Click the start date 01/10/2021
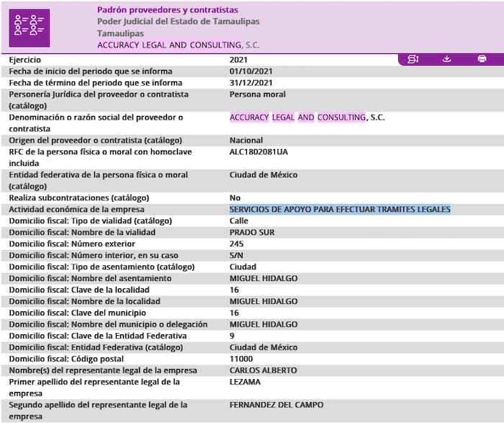Screen dimensions: 504x423 pos(251,71)
